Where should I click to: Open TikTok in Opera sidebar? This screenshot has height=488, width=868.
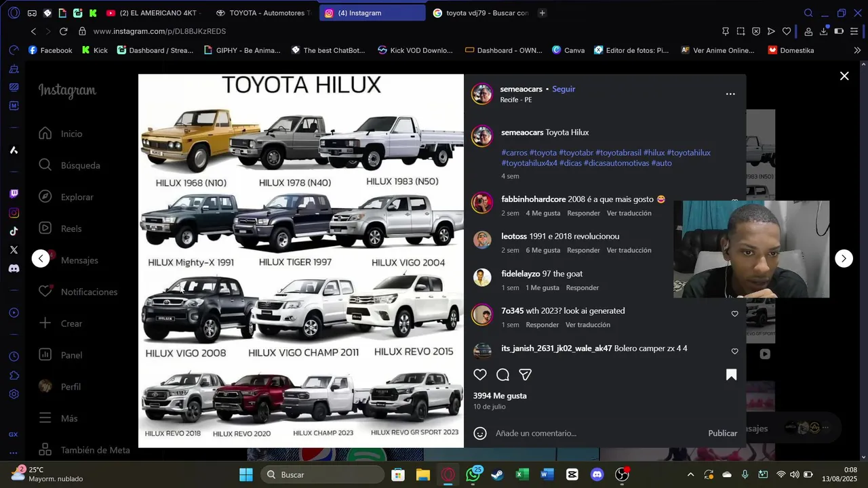(x=14, y=231)
